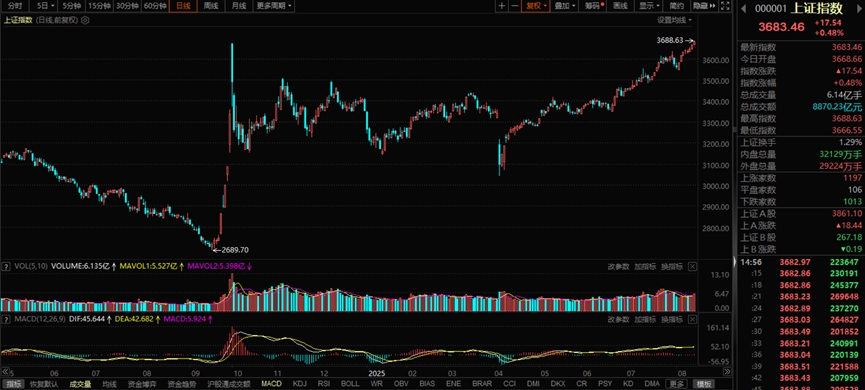Zoom in the chart with plus icon

tap(501, 6)
